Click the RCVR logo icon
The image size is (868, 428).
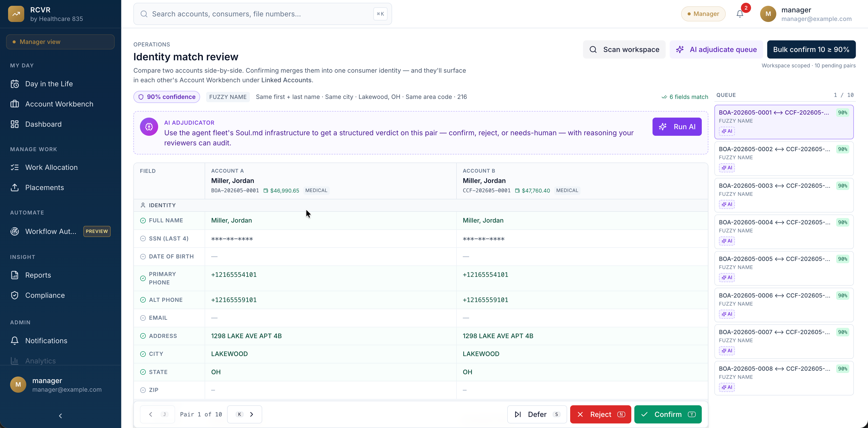click(x=16, y=14)
